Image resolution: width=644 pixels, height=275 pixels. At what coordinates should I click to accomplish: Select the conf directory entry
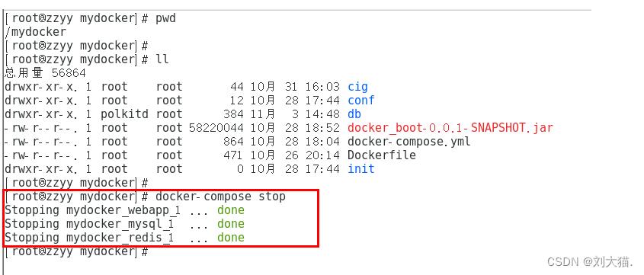tap(361, 101)
